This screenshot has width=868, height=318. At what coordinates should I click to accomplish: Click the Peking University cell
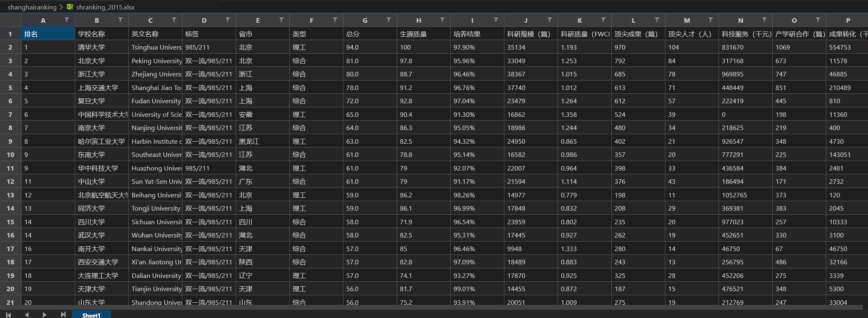point(155,61)
